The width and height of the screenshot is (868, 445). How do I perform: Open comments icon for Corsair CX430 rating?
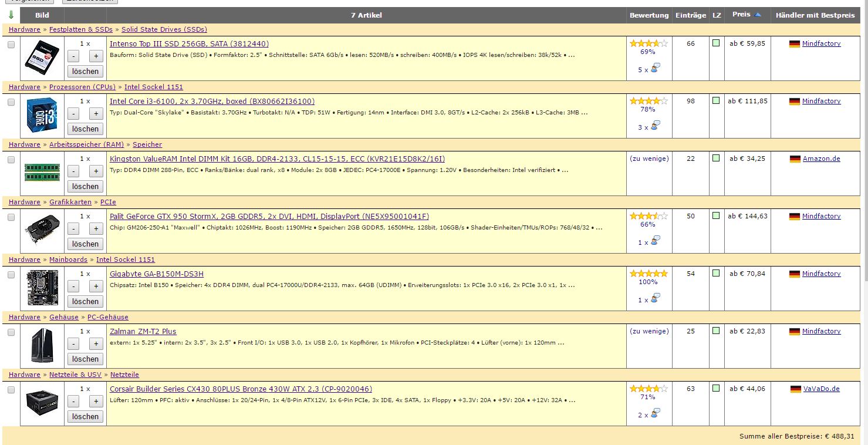coord(656,414)
